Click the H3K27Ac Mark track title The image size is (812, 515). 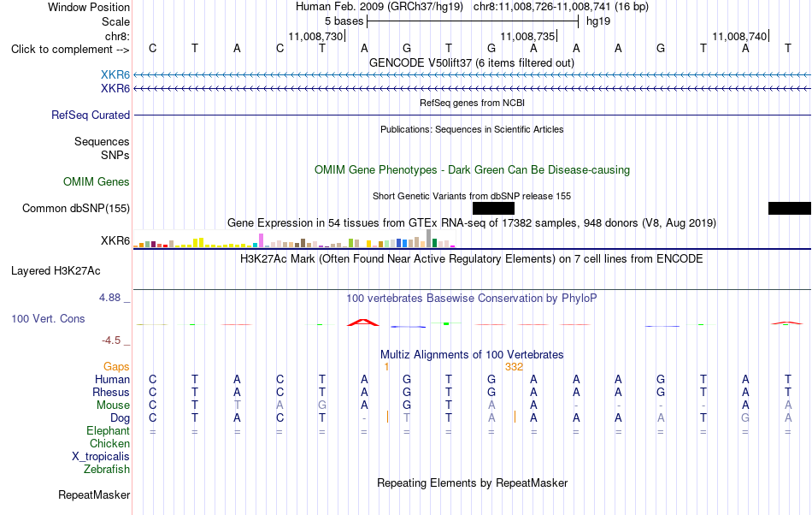point(472,259)
